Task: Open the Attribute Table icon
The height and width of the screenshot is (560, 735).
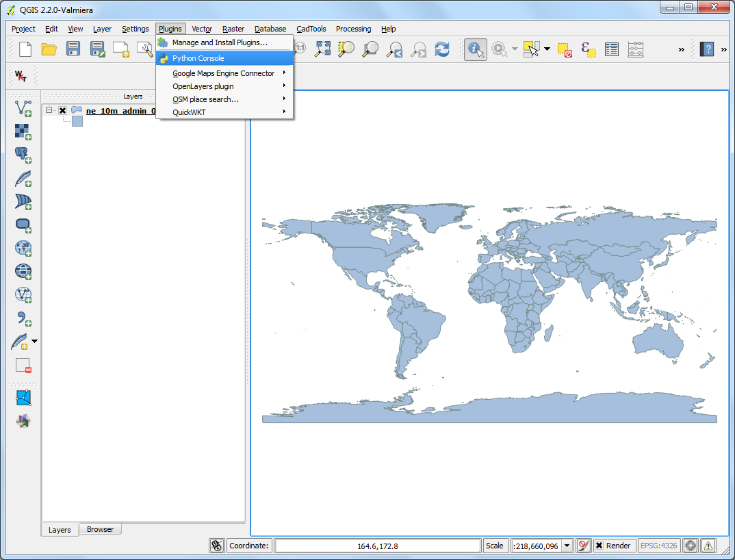Action: click(x=612, y=49)
